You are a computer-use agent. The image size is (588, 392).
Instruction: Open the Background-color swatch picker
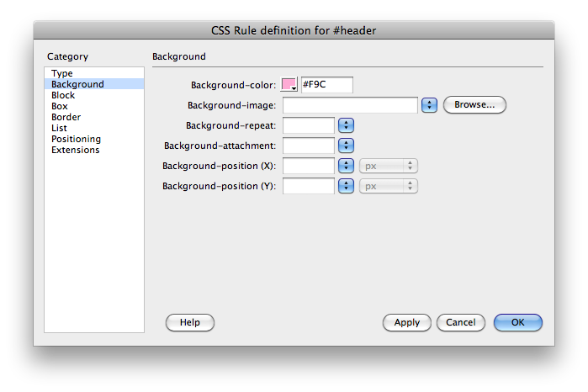(290, 84)
